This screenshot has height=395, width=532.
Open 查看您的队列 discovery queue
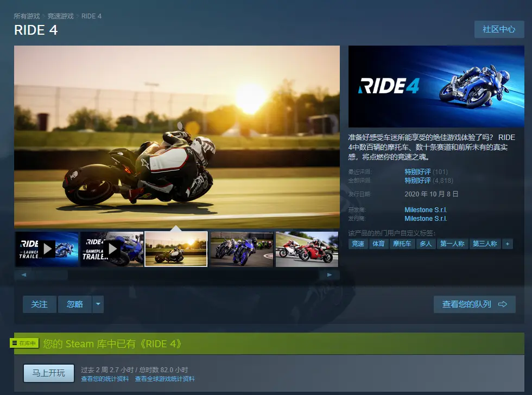click(x=474, y=304)
